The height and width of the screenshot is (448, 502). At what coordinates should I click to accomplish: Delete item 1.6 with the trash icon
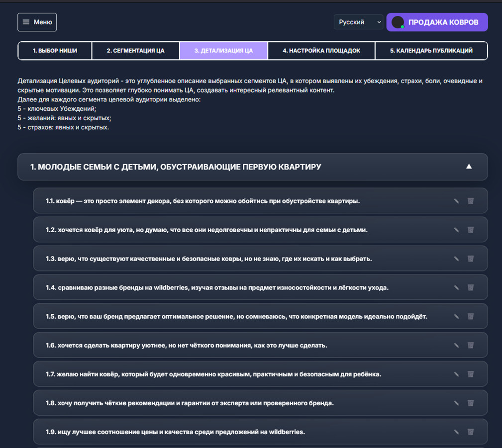click(470, 345)
